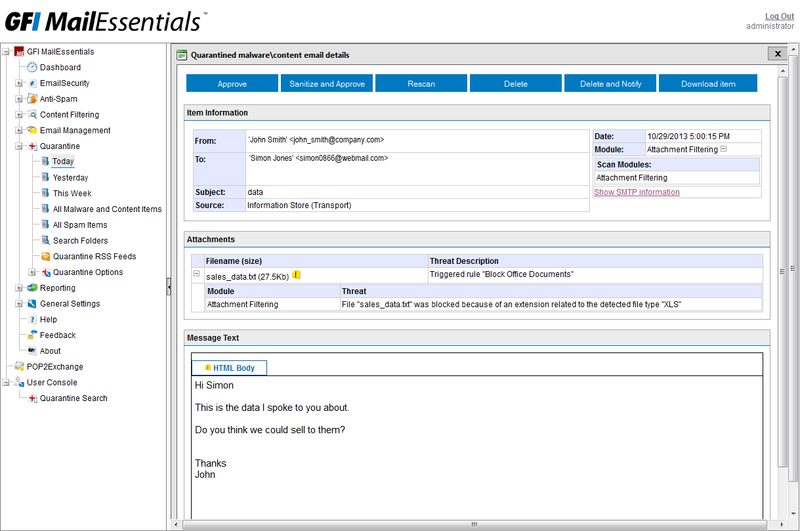This screenshot has width=800, height=531.
Task: Click the Anti-Spam icon in tree
Action: click(32, 99)
